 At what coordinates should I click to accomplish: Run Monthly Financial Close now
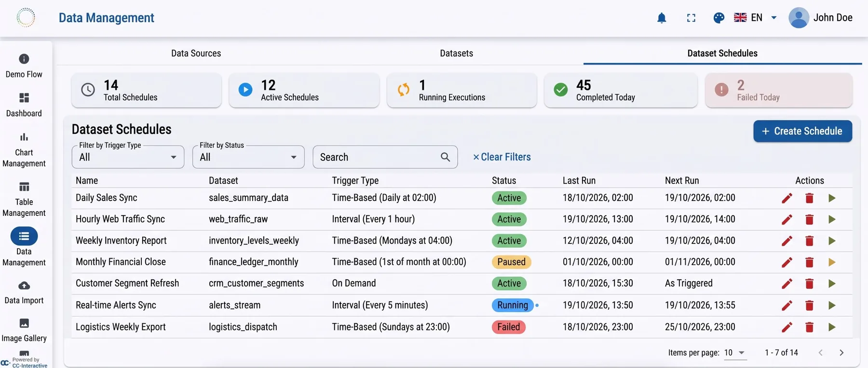832,263
